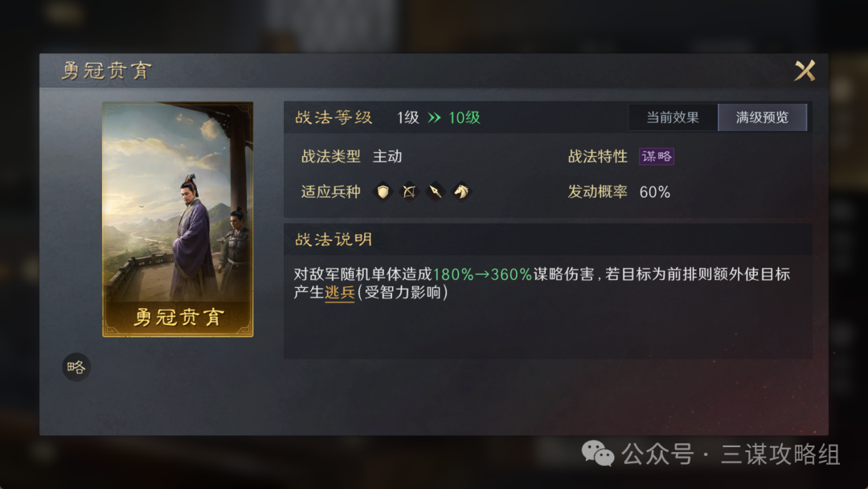The width and height of the screenshot is (868, 489).
Task: Click the golden card name banner
Action: (x=178, y=318)
